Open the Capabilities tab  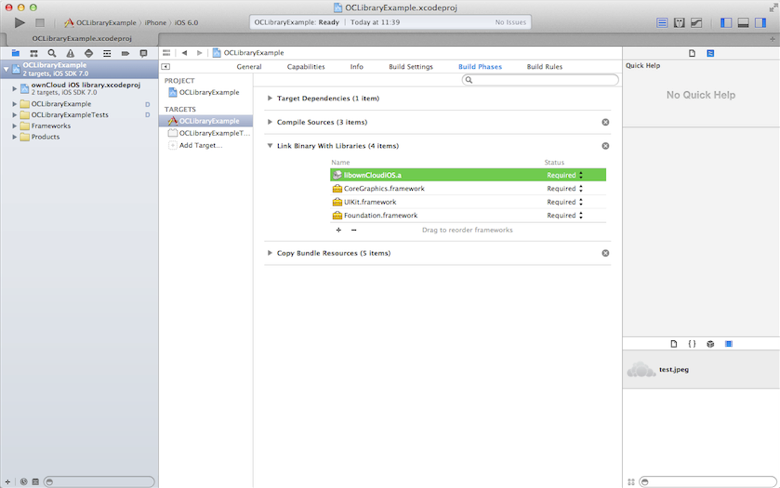click(305, 67)
